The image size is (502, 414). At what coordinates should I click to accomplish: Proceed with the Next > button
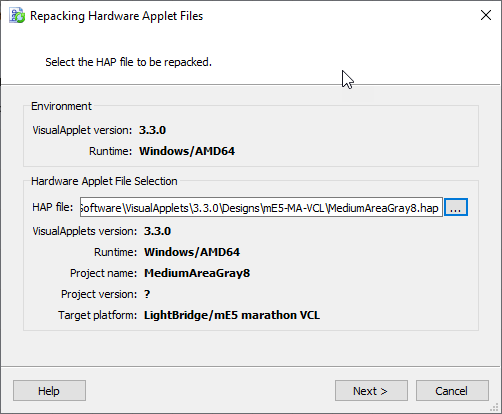pyautogui.click(x=371, y=391)
